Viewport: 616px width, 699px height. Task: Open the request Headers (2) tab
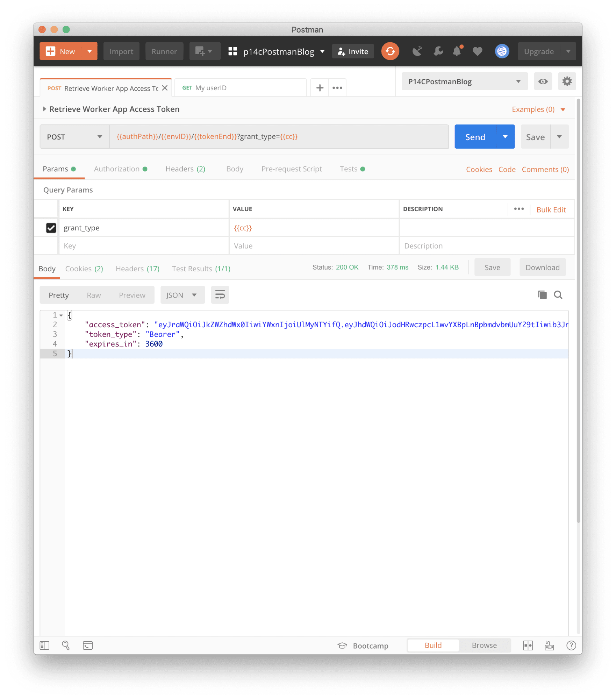[185, 169]
